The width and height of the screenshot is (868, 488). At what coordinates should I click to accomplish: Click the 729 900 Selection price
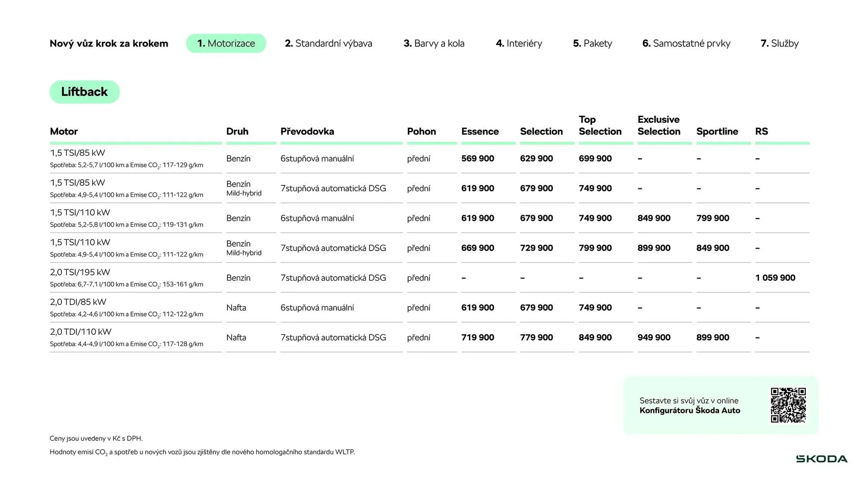click(537, 248)
